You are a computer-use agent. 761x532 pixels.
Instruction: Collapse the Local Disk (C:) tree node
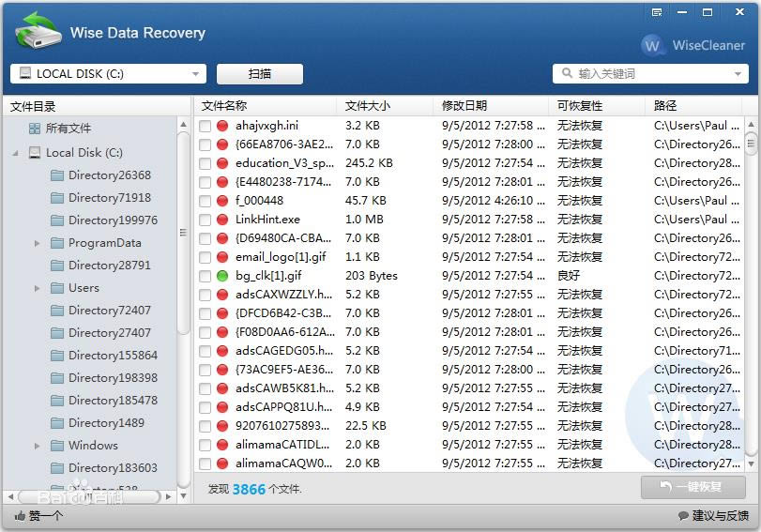[16, 153]
